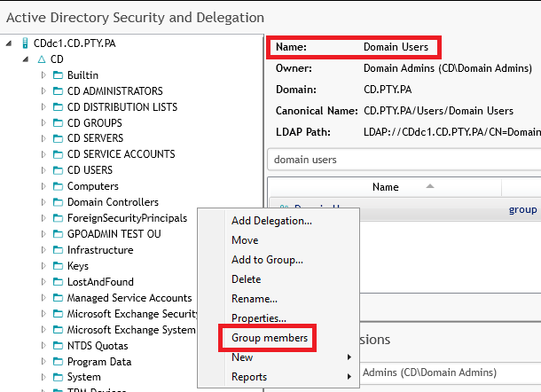Select the CD DISTRIBUTION LISTS tree item
Screen dimensions: 541x392
coord(122,107)
